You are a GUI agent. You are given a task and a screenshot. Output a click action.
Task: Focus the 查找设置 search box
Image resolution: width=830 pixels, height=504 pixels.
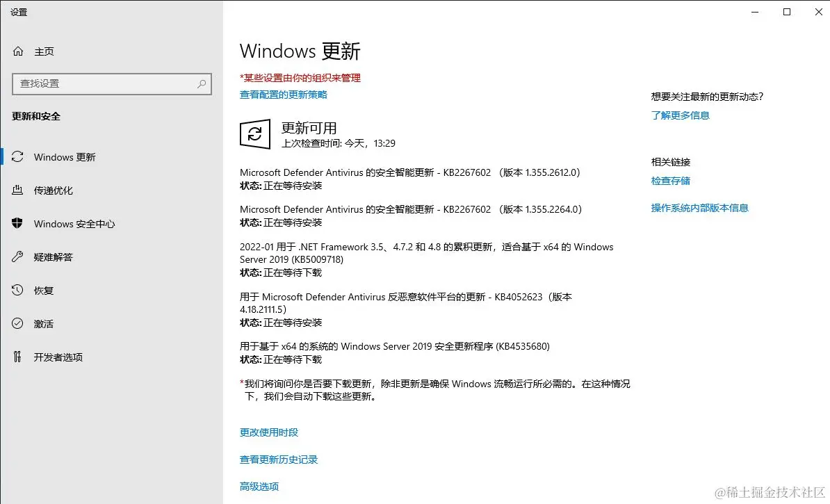(112, 83)
